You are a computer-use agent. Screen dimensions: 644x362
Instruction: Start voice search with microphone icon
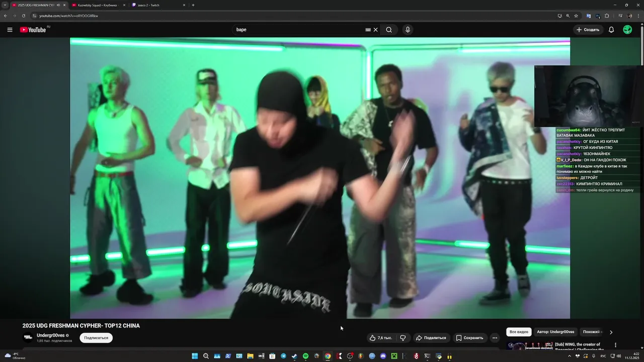click(x=408, y=30)
